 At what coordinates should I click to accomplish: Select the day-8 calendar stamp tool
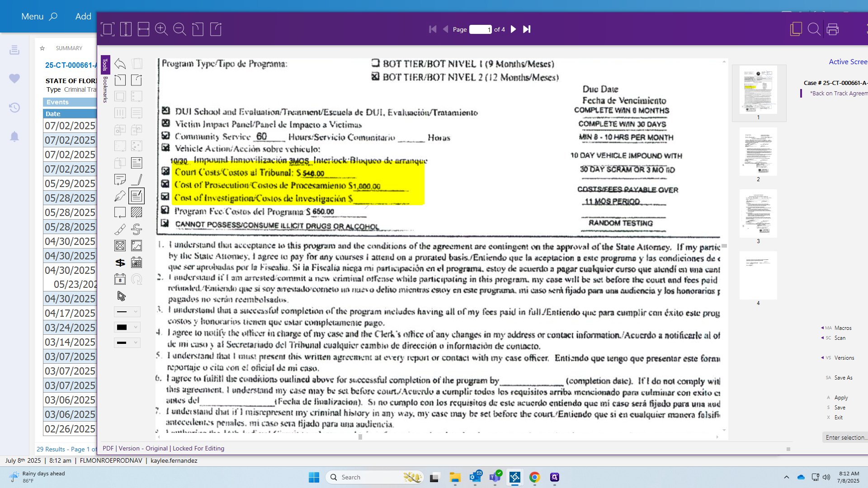[x=120, y=279]
